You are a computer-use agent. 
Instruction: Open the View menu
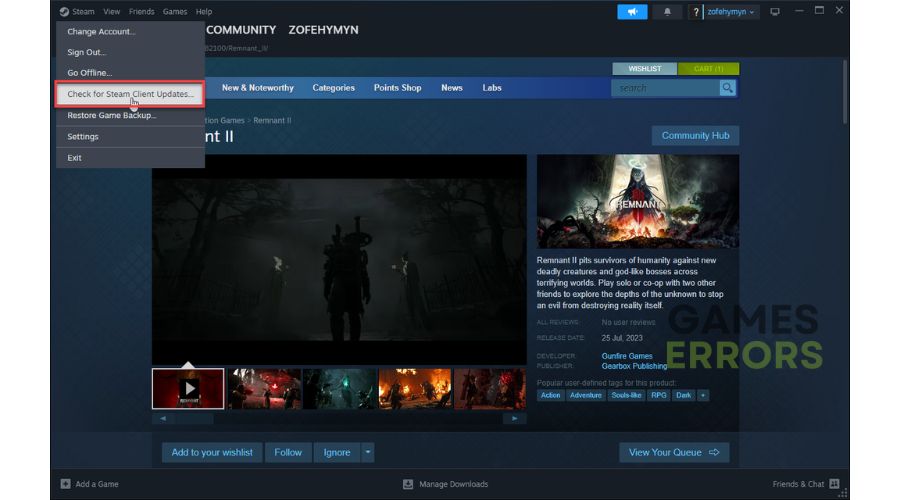click(111, 11)
